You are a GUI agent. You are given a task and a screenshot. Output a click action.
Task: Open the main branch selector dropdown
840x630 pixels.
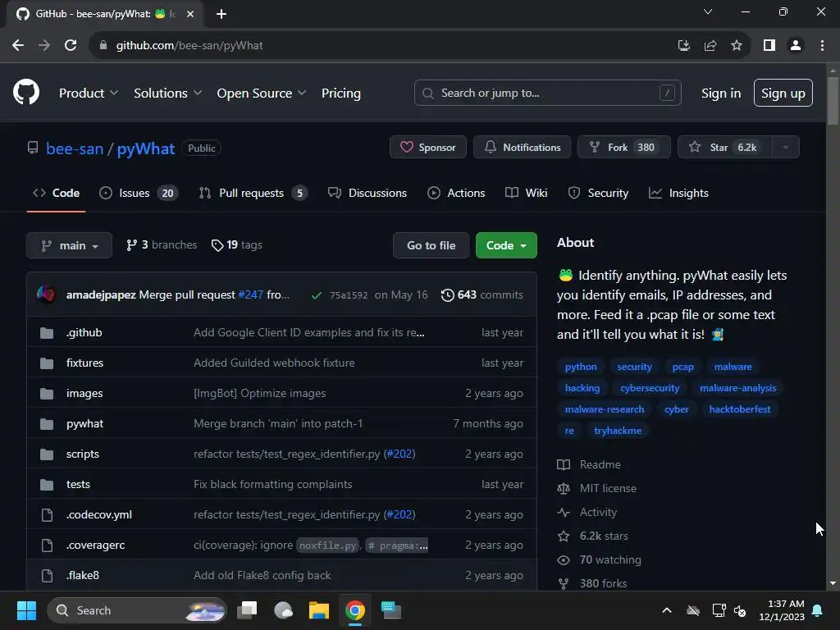[69, 245]
